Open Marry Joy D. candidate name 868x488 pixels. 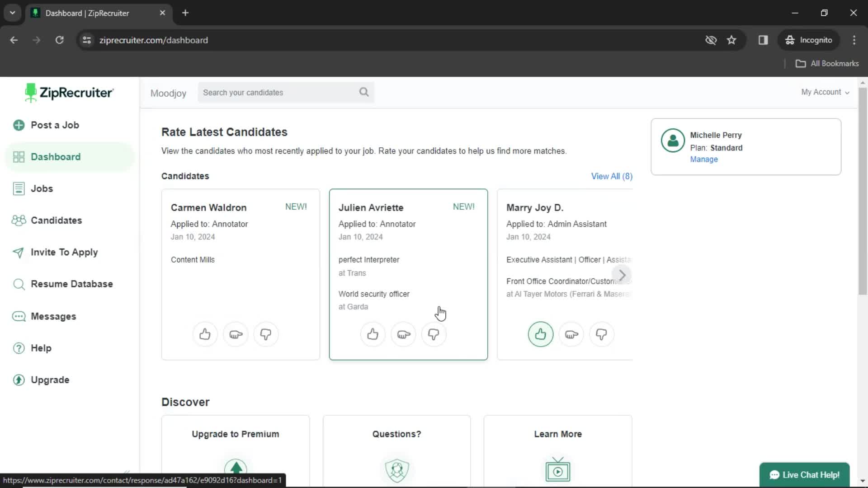pos(535,208)
